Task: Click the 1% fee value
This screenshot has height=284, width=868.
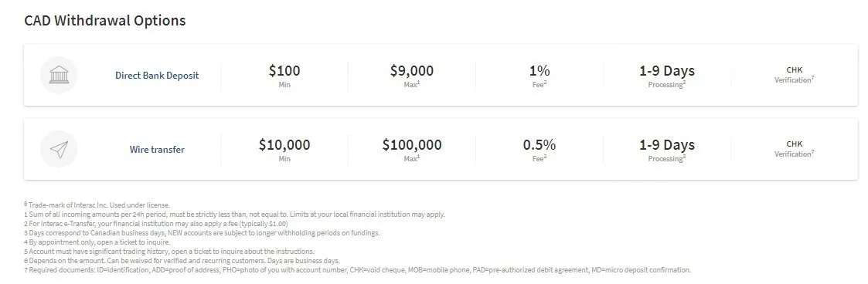Action: click(540, 71)
